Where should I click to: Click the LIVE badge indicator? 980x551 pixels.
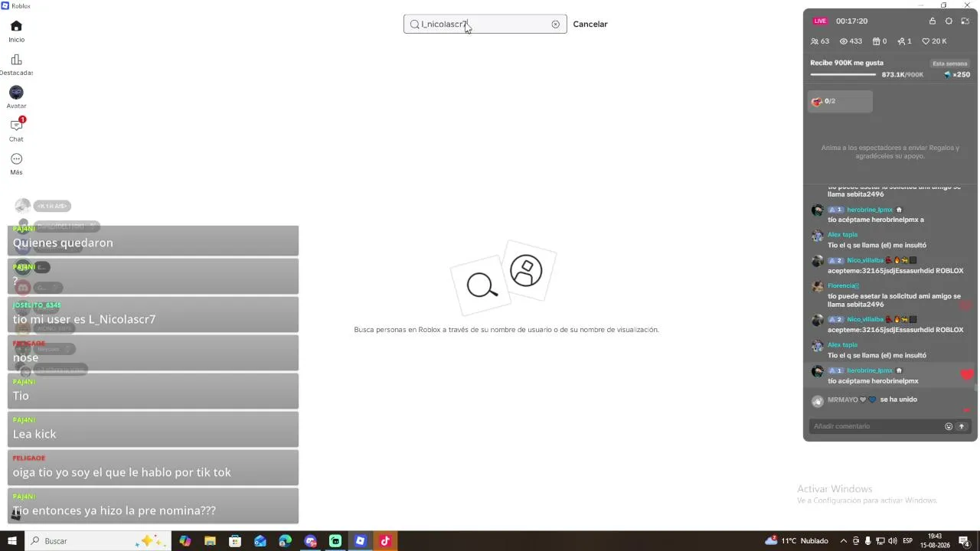tap(821, 21)
